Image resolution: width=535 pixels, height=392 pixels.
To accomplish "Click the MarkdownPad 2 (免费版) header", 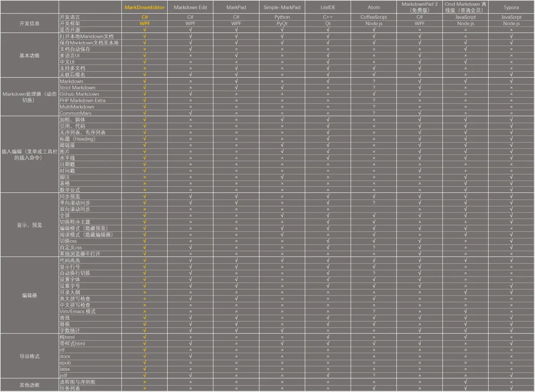I will point(419,7).
